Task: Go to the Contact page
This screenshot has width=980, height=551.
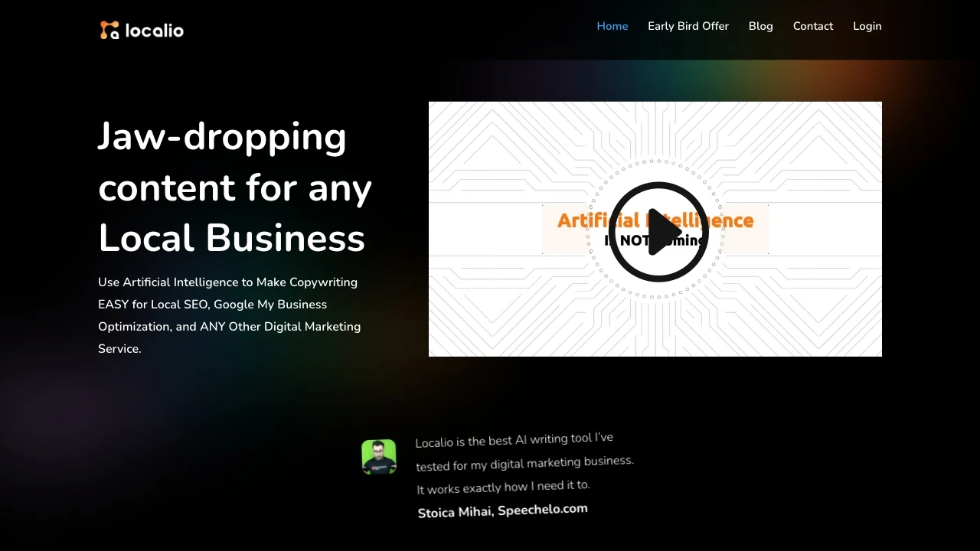Action: [812, 26]
